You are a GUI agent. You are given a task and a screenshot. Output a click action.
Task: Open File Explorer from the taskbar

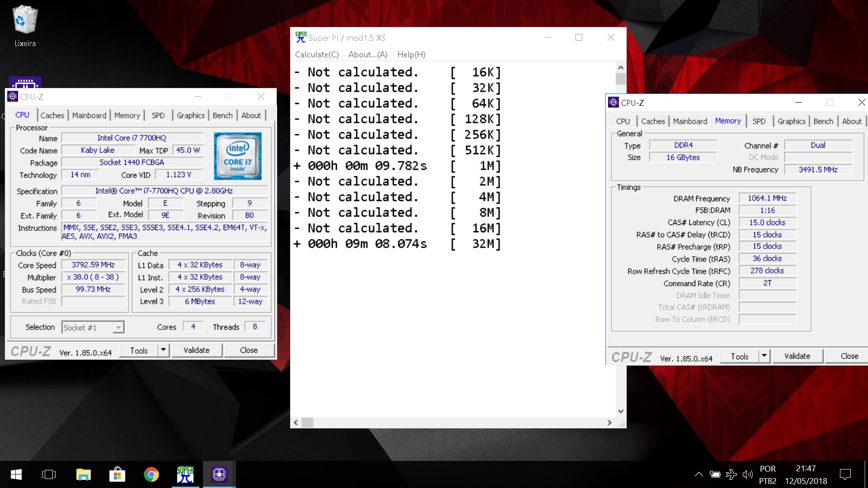tap(83, 474)
